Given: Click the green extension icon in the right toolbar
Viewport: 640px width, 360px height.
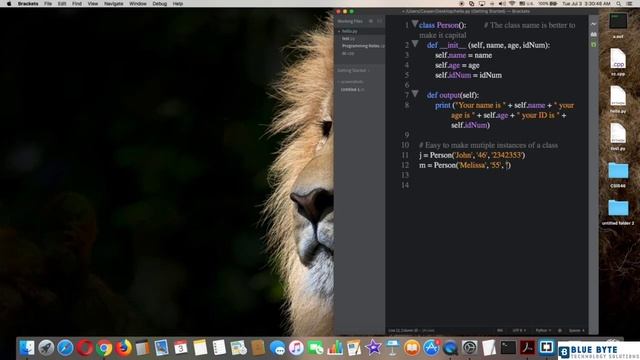Looking at the screenshot, I should (593, 44).
